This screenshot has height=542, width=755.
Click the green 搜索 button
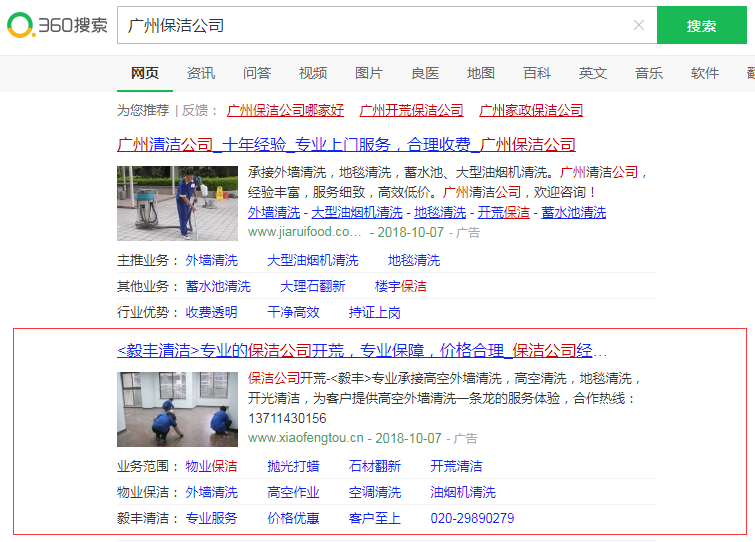click(701, 25)
